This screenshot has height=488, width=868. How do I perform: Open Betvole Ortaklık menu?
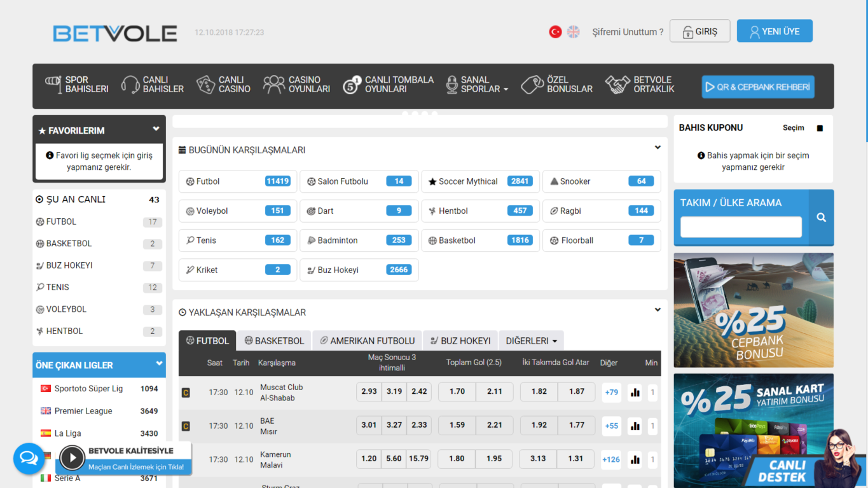click(x=640, y=85)
